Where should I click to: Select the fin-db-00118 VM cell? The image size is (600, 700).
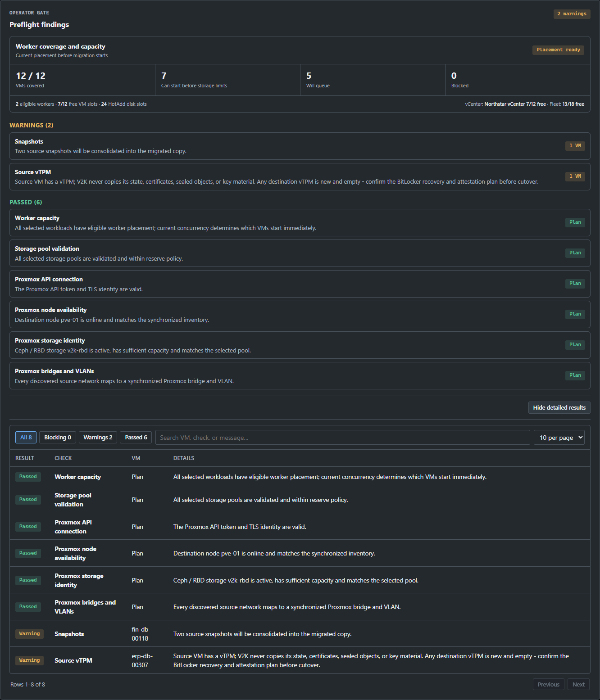141,634
